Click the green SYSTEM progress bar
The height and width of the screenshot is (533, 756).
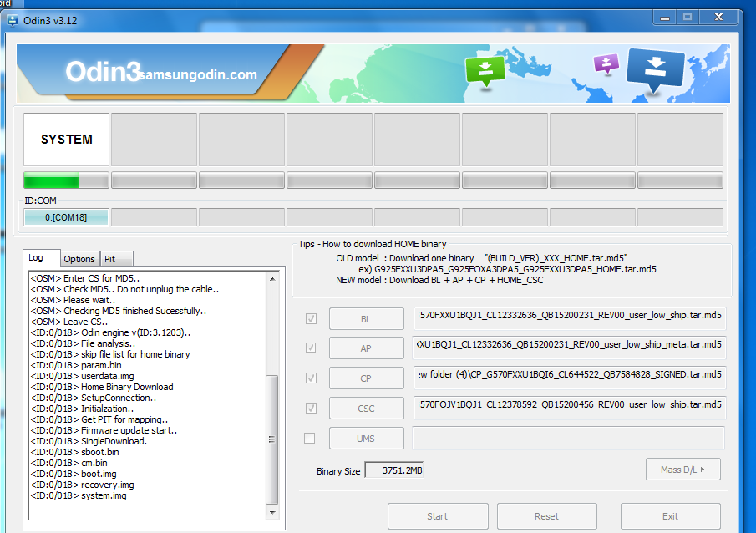[66, 180]
